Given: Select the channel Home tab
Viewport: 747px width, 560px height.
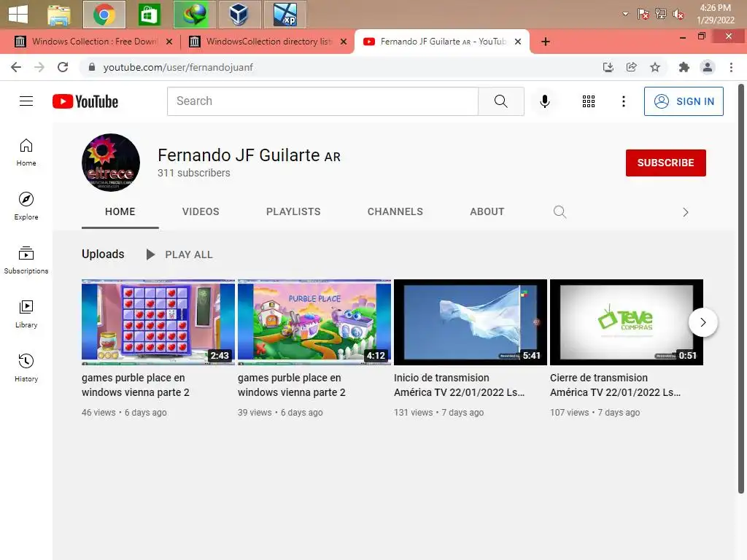Looking at the screenshot, I should (120, 211).
